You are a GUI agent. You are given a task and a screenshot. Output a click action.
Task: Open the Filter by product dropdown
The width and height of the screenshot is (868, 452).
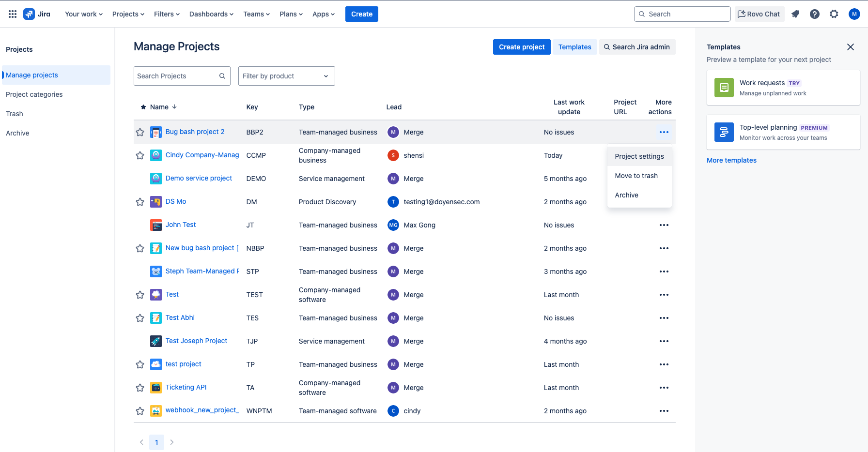tap(286, 76)
